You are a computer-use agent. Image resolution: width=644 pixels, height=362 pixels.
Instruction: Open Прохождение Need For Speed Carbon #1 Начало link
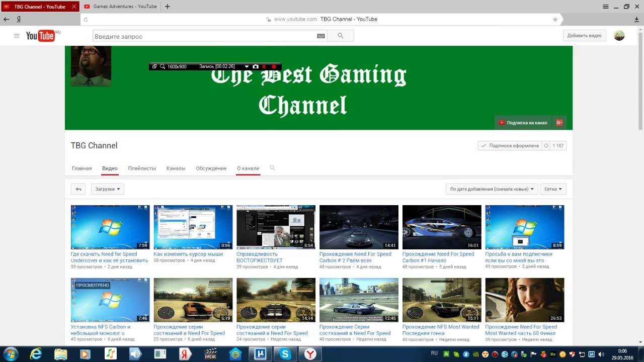tap(438, 257)
